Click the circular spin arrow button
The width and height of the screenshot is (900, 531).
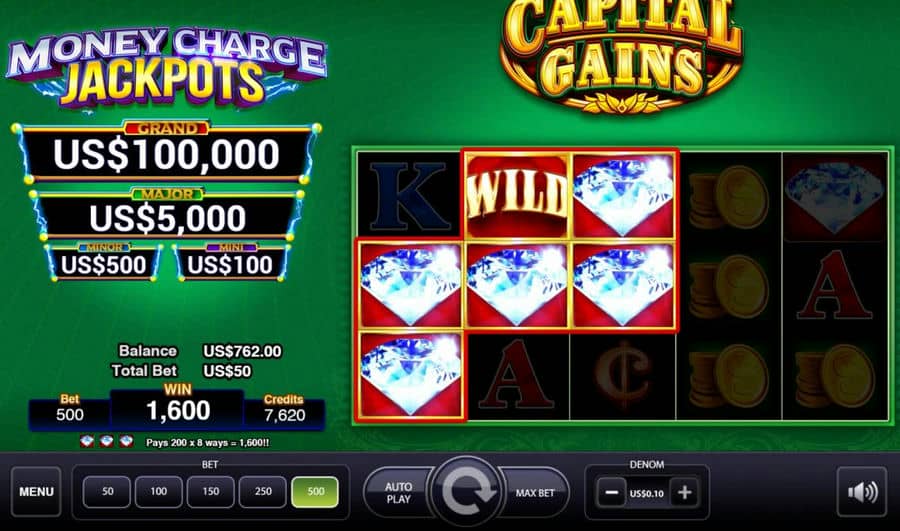pos(465,491)
